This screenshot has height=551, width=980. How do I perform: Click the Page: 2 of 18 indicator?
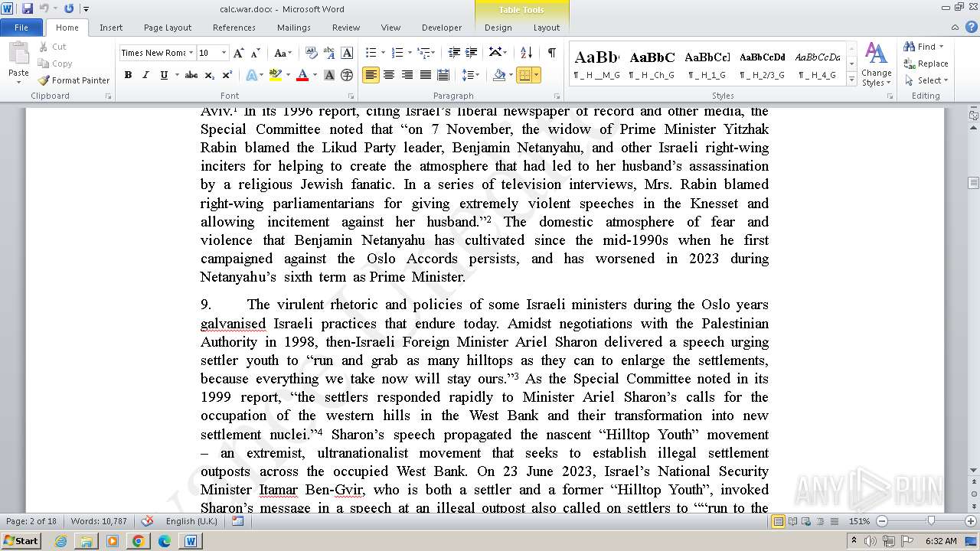pyautogui.click(x=31, y=521)
